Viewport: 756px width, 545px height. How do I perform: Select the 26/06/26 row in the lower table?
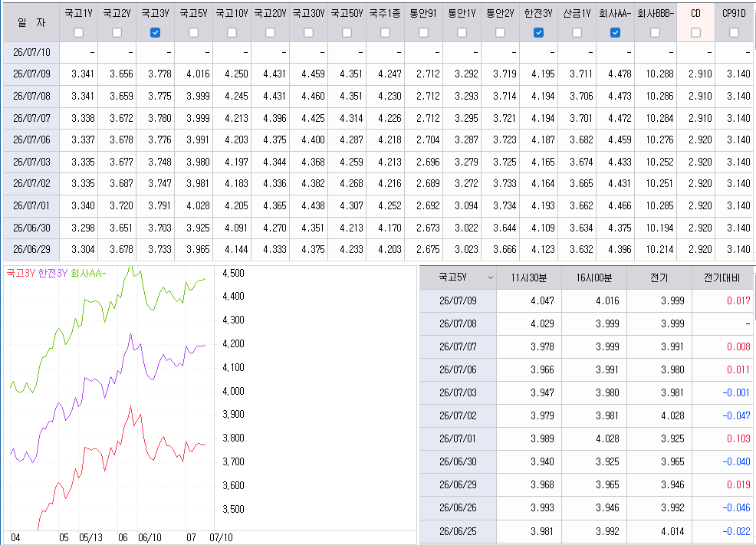tap(458, 508)
